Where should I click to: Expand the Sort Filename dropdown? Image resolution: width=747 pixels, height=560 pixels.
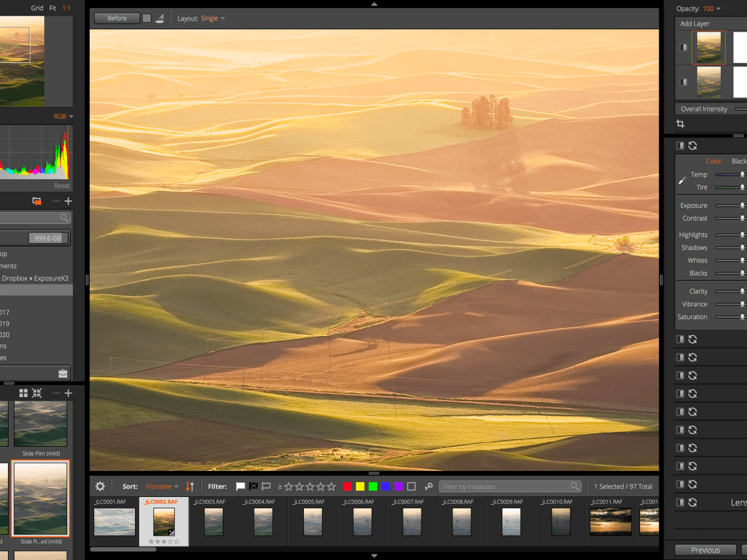point(162,487)
